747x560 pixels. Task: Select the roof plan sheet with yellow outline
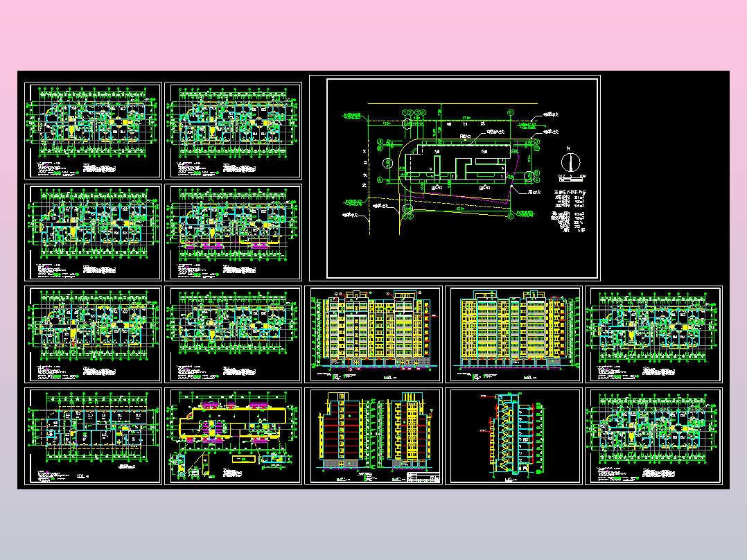[x=233, y=436]
